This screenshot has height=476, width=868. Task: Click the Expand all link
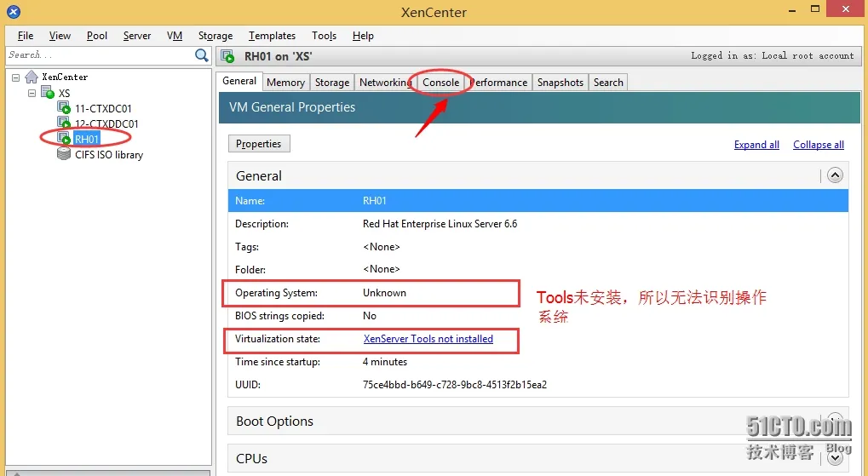click(756, 145)
